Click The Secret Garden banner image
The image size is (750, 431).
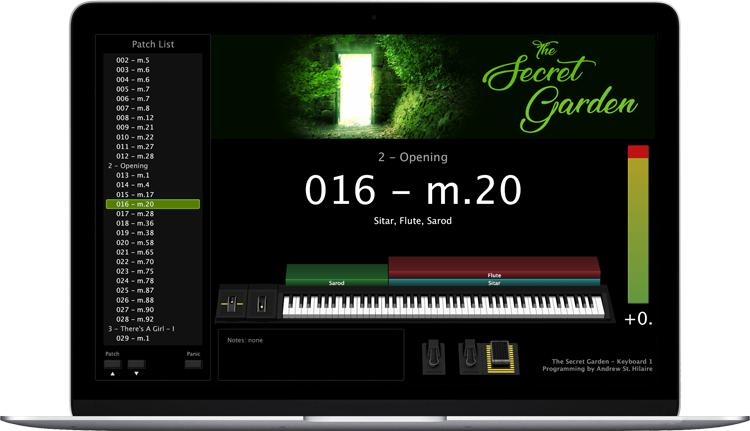(433, 87)
